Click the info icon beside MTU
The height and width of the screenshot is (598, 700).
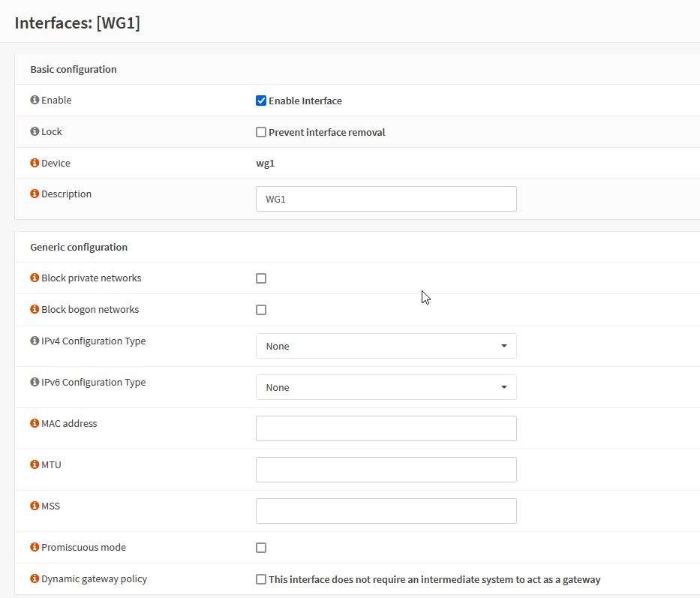point(33,464)
